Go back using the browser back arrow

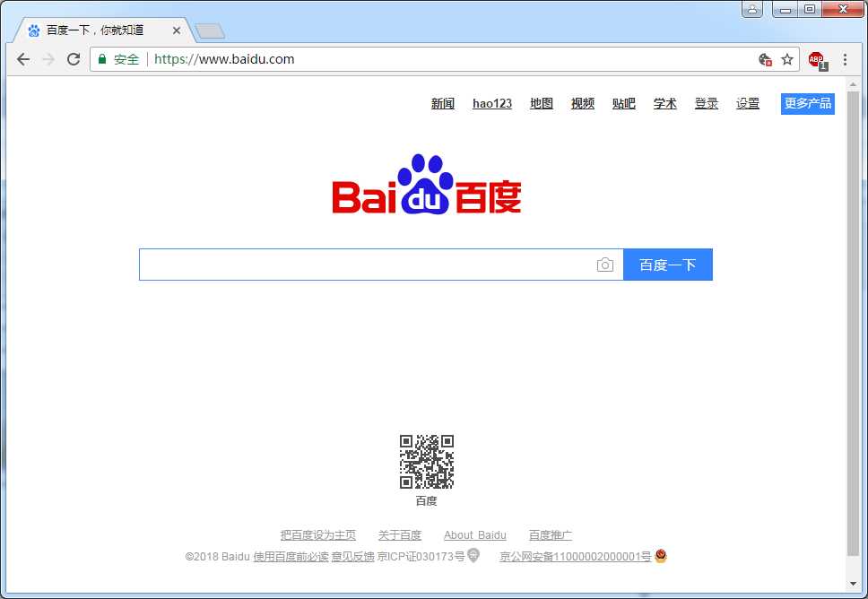(x=22, y=59)
